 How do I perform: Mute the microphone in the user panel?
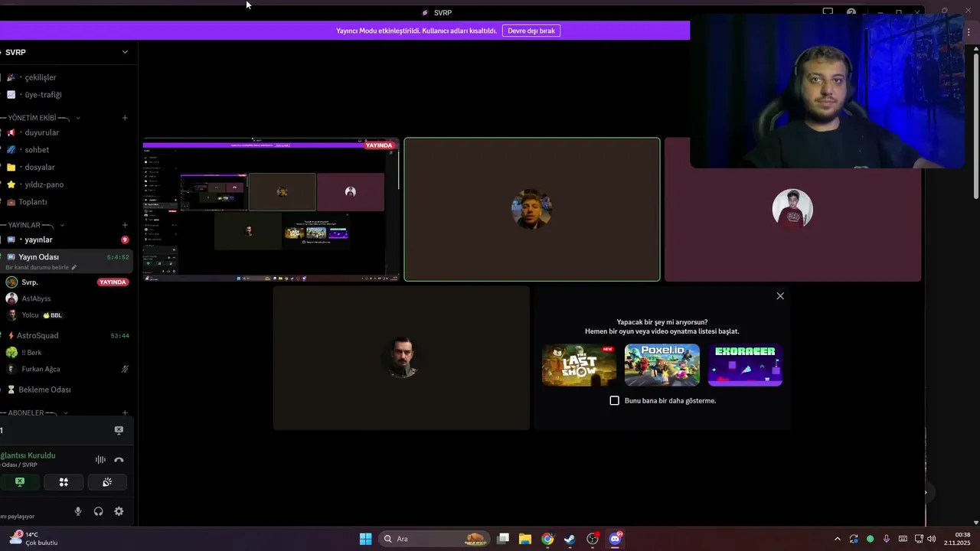point(78,511)
